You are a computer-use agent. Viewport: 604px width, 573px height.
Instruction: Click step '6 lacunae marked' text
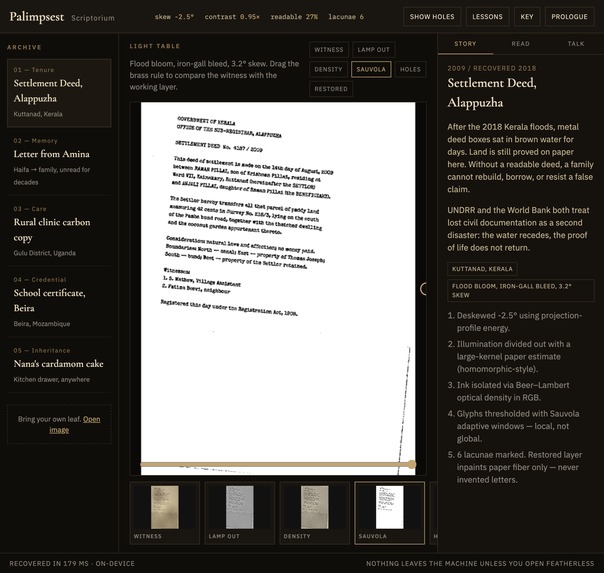tap(519, 467)
